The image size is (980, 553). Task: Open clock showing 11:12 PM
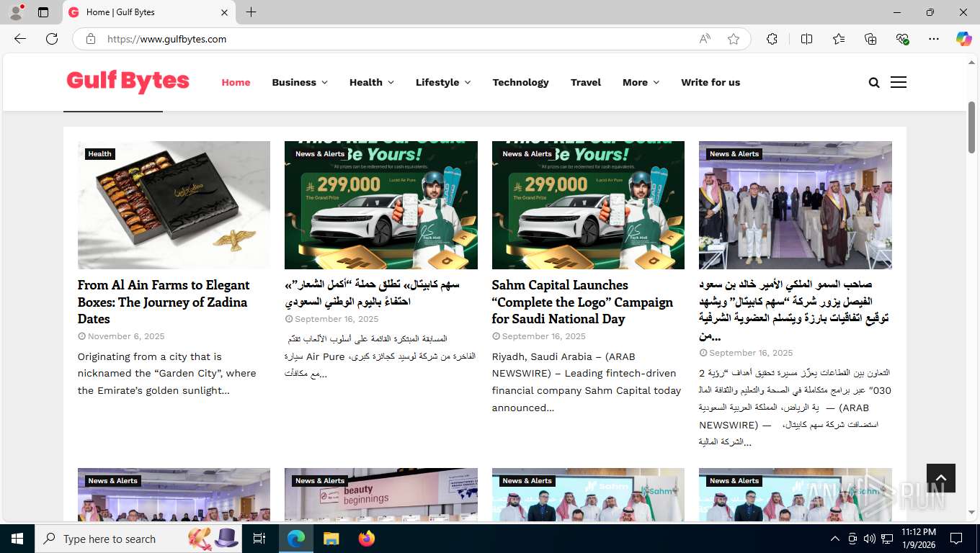tap(918, 539)
